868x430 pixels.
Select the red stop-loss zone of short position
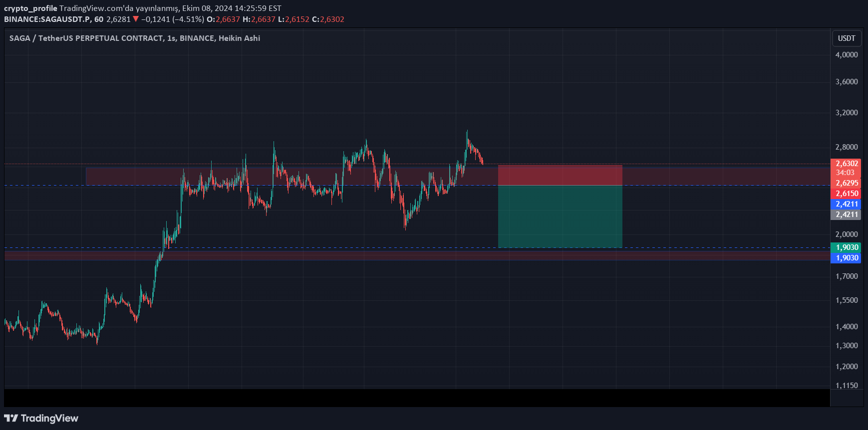(560, 175)
